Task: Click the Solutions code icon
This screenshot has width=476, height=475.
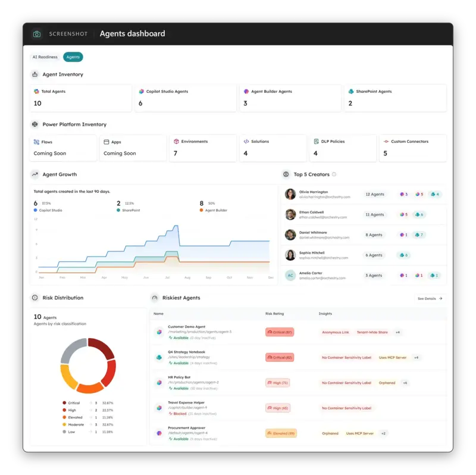Action: pyautogui.click(x=246, y=142)
